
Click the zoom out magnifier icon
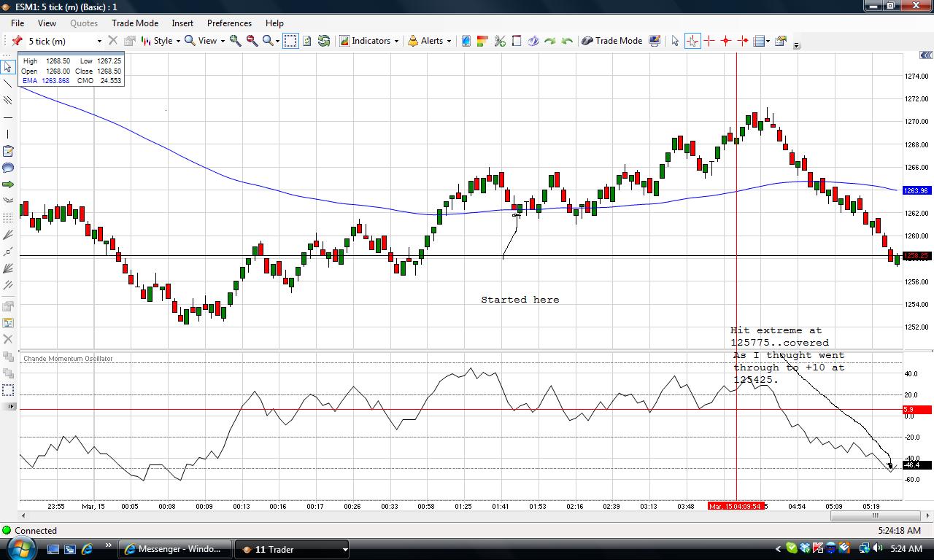coord(252,41)
